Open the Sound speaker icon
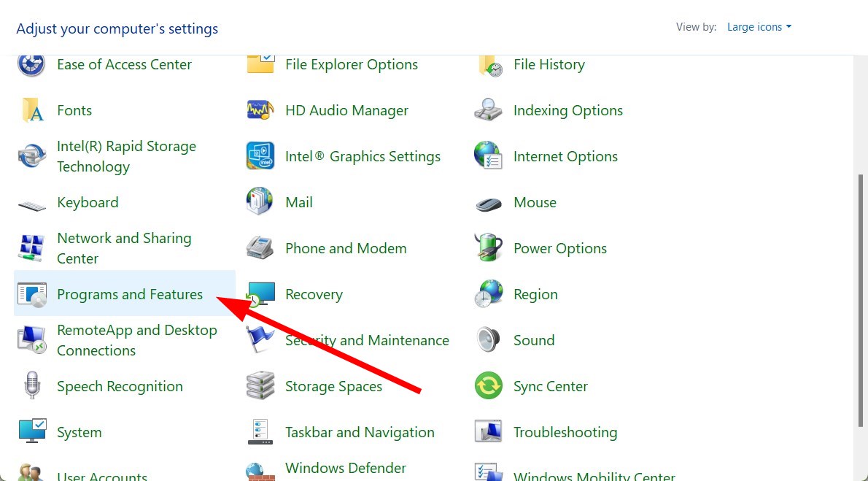 coord(488,340)
